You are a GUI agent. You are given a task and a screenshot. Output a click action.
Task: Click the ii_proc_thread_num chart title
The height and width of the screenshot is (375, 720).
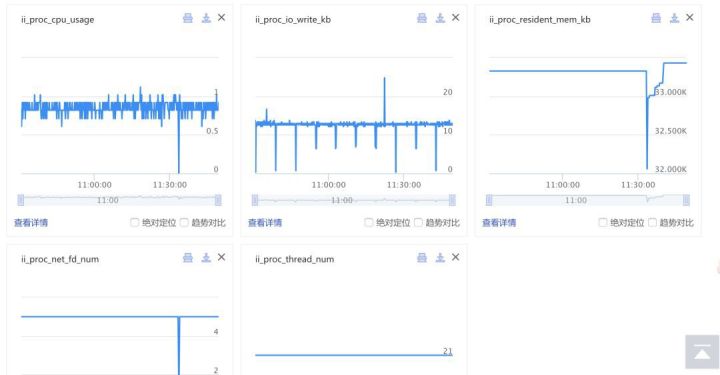click(295, 259)
